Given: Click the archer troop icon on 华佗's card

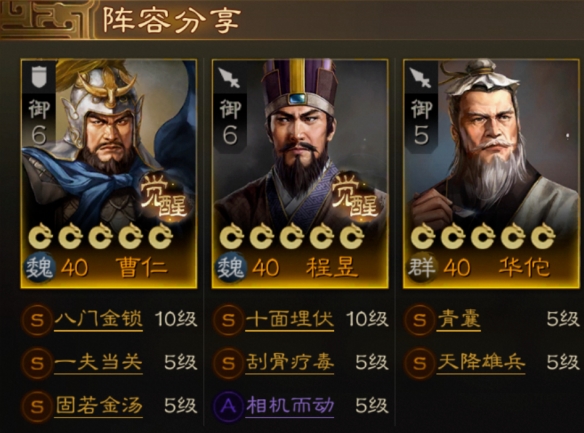Looking at the screenshot, I should [421, 77].
